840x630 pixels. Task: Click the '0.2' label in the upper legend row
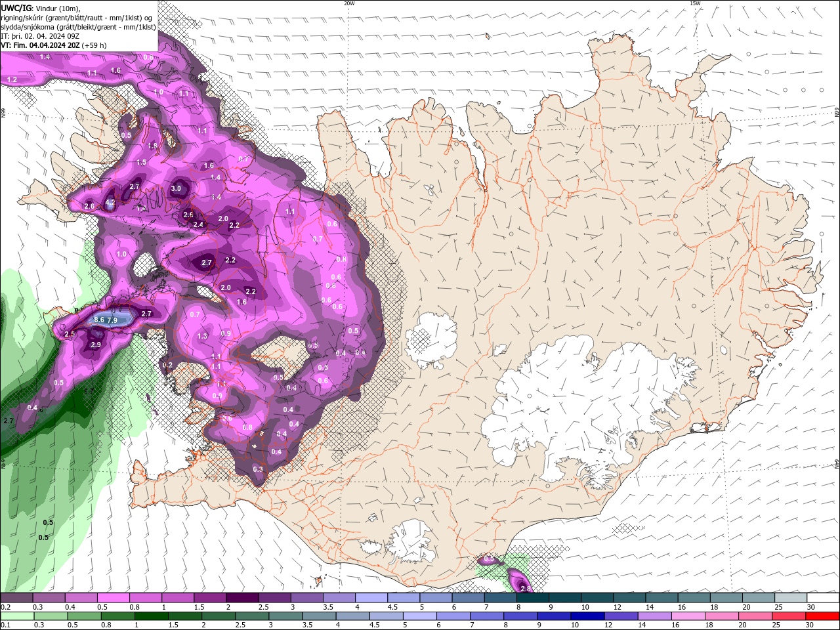tap(6, 607)
